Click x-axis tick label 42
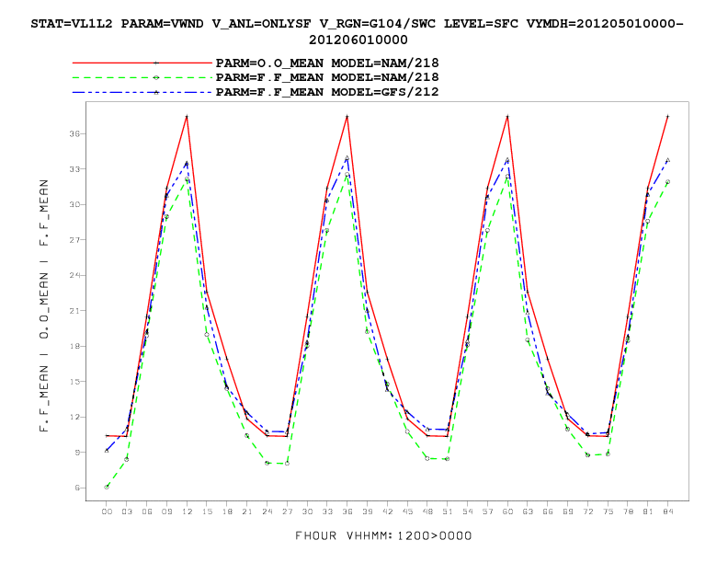 click(x=387, y=511)
